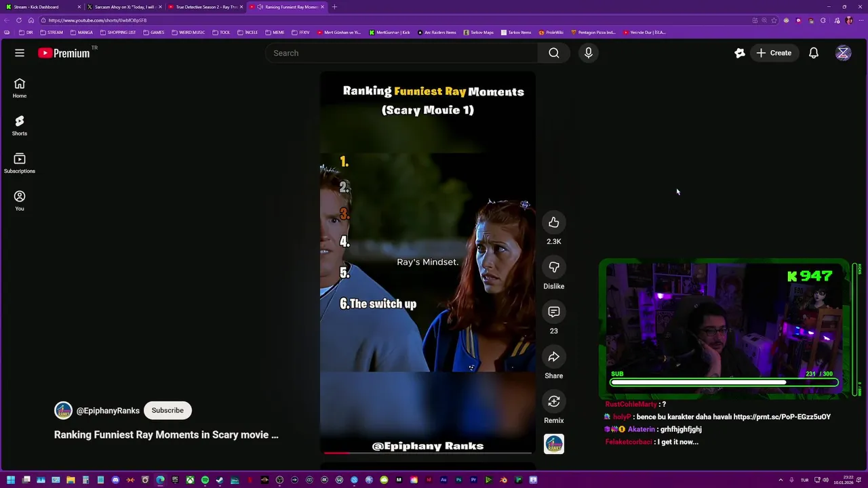This screenshot has height=488, width=868.
Task: Open the Tarkov Maps bookmark
Action: (x=478, y=33)
